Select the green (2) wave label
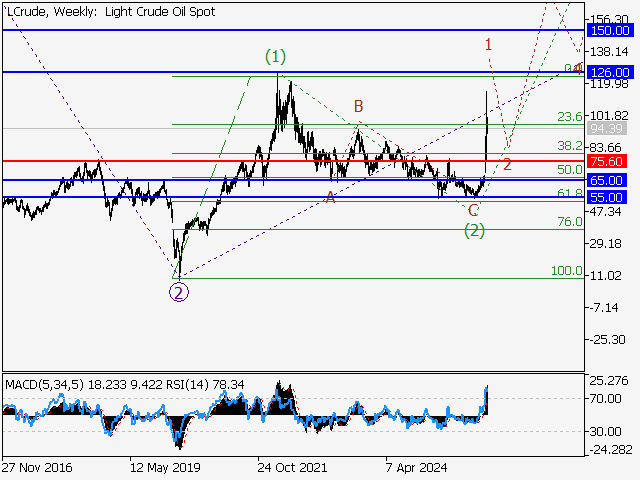 (474, 230)
